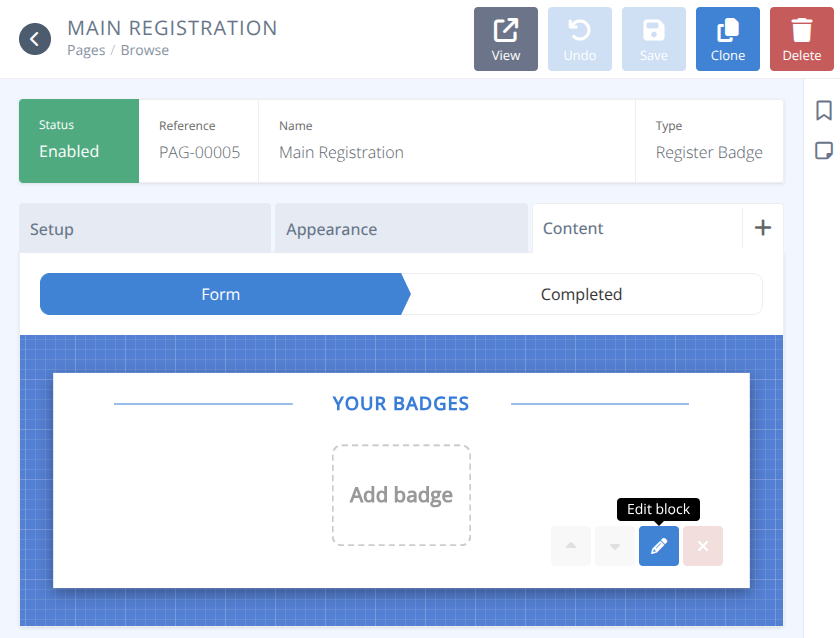
Task: Open the notes icon in the right sidebar
Action: [x=822, y=150]
